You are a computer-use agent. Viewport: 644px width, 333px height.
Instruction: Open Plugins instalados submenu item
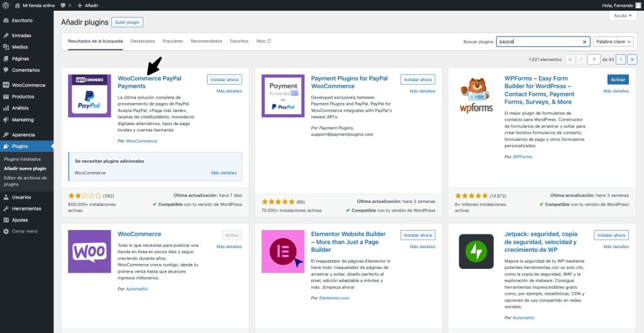22,159
